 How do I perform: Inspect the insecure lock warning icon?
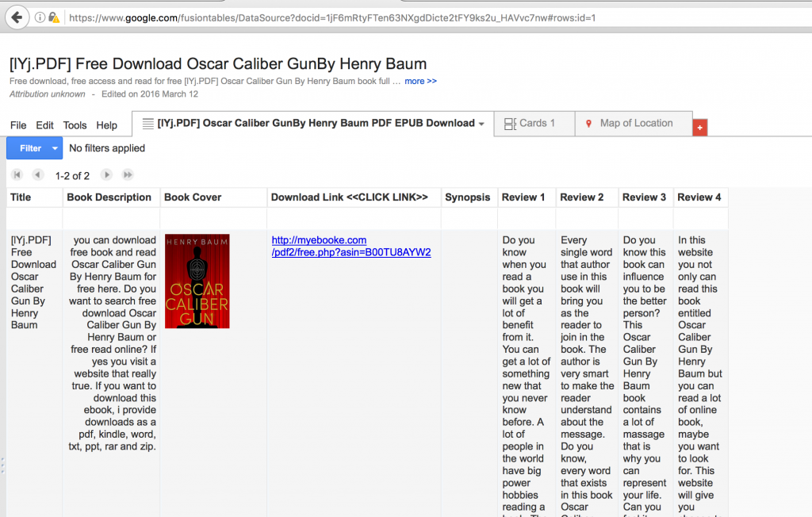click(x=54, y=17)
